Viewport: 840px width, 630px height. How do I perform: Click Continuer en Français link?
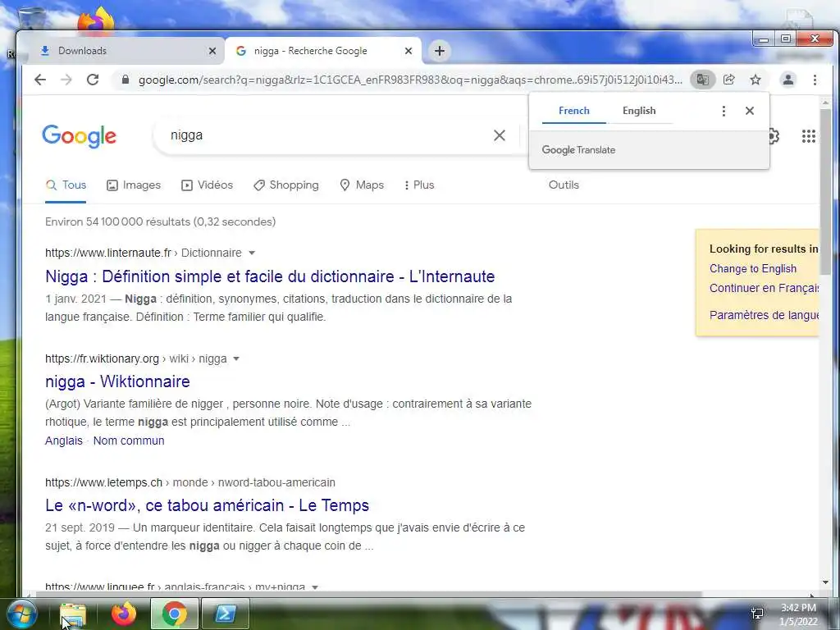point(764,288)
